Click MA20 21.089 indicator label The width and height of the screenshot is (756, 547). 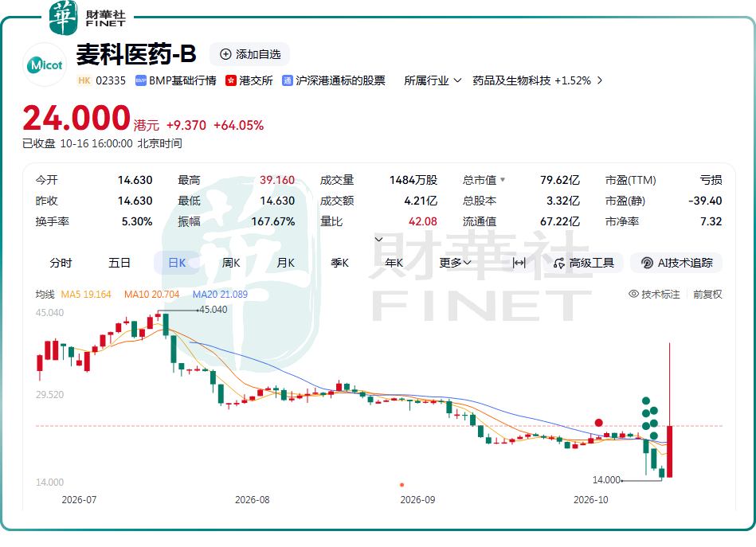click(x=221, y=294)
